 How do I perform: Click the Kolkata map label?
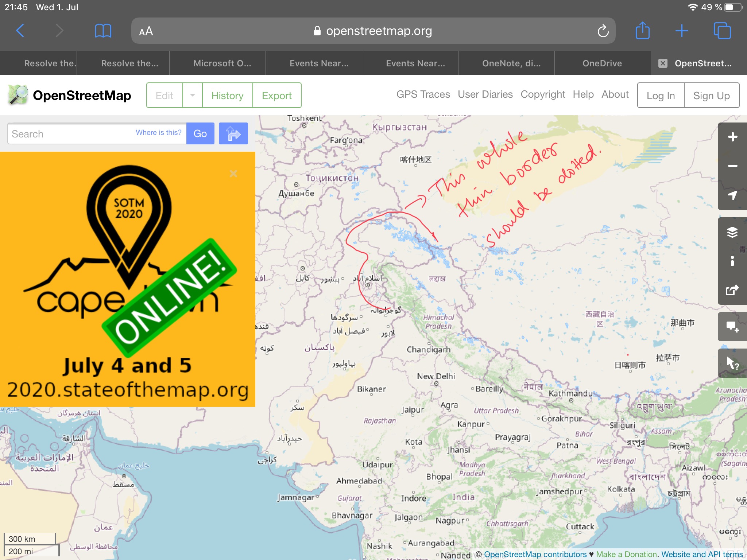pyautogui.click(x=621, y=489)
